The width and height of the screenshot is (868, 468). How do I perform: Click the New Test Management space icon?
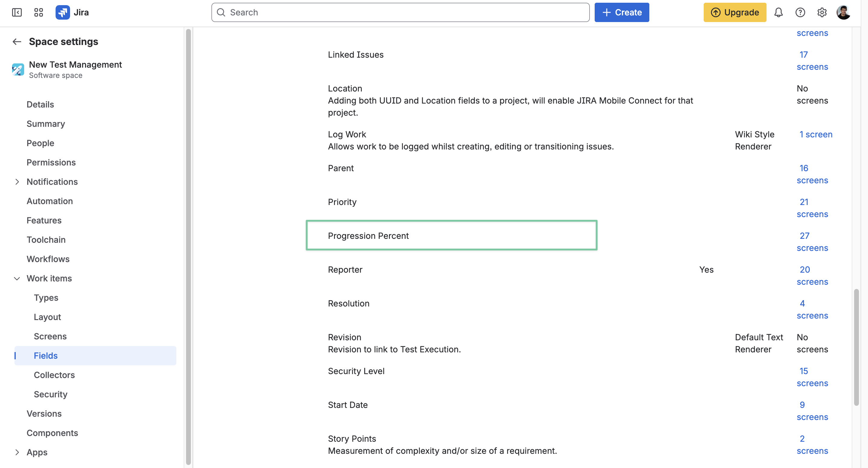[x=18, y=69]
